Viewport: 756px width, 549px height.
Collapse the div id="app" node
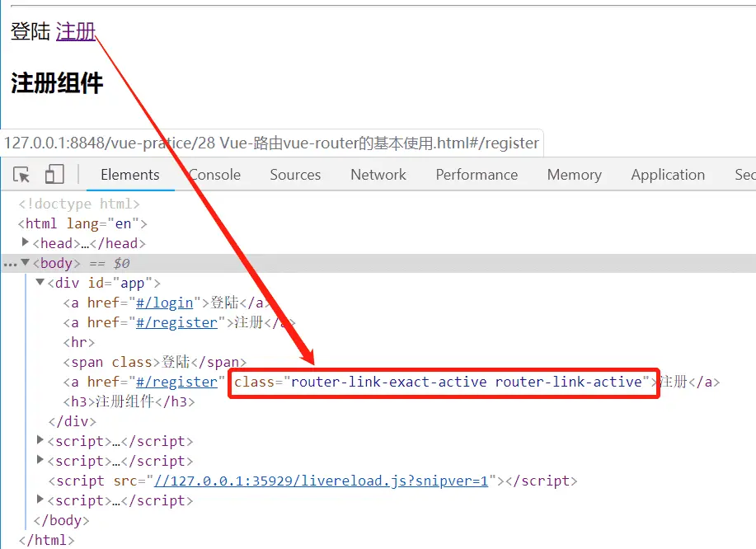click(x=40, y=282)
